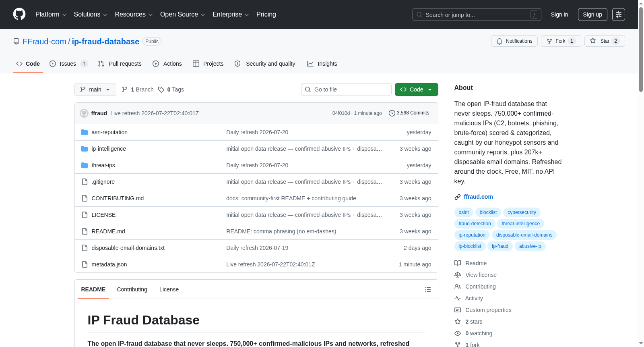Click the LICENSE file icon
644x347 pixels.
85,215
